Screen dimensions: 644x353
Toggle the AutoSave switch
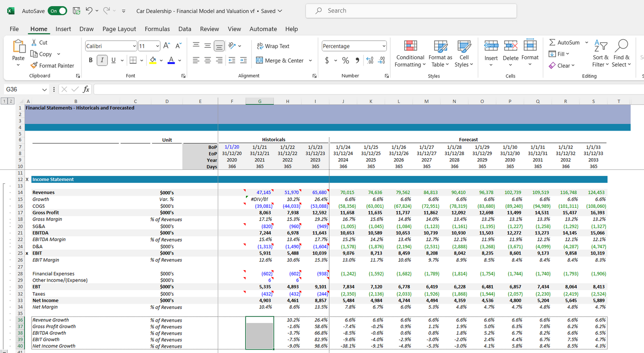point(57,11)
